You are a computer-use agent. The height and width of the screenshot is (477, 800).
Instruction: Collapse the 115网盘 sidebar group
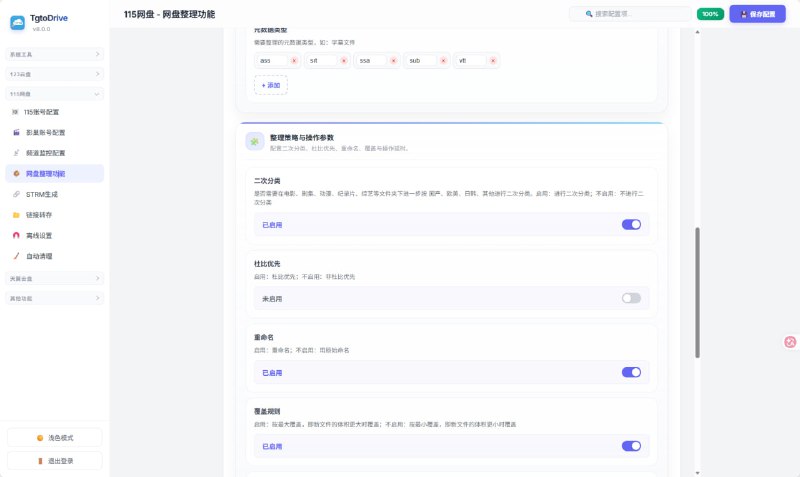tap(55, 94)
